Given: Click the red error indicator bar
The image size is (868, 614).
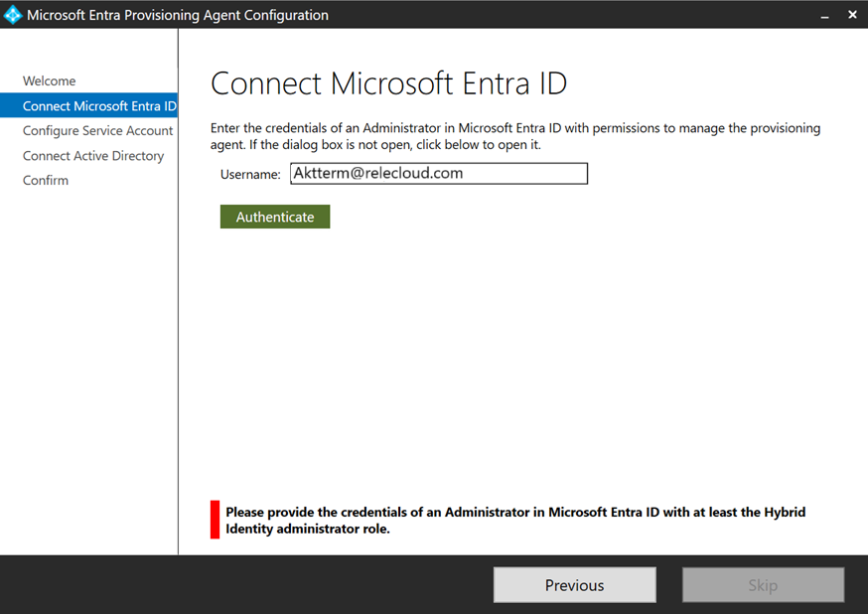Looking at the screenshot, I should tap(215, 520).
